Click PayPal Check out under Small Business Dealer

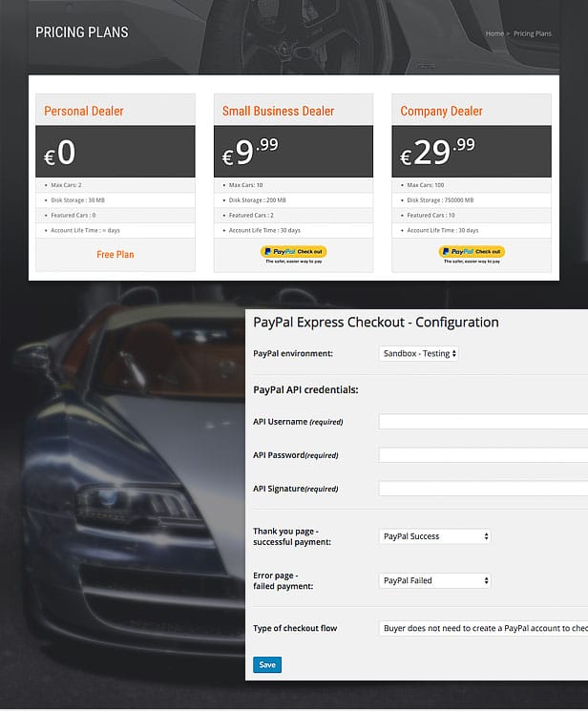[293, 252]
